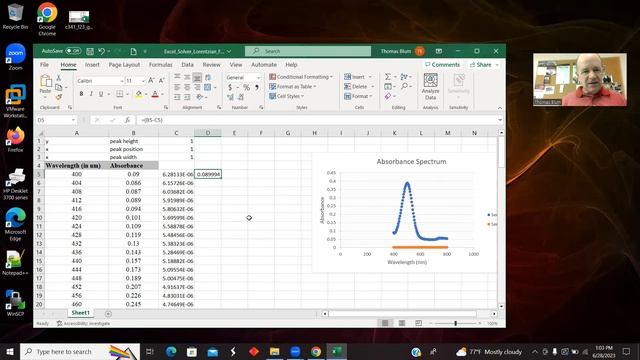This screenshot has width=640, height=360.
Task: Open Cell Styles dropdown
Action: coord(287,96)
